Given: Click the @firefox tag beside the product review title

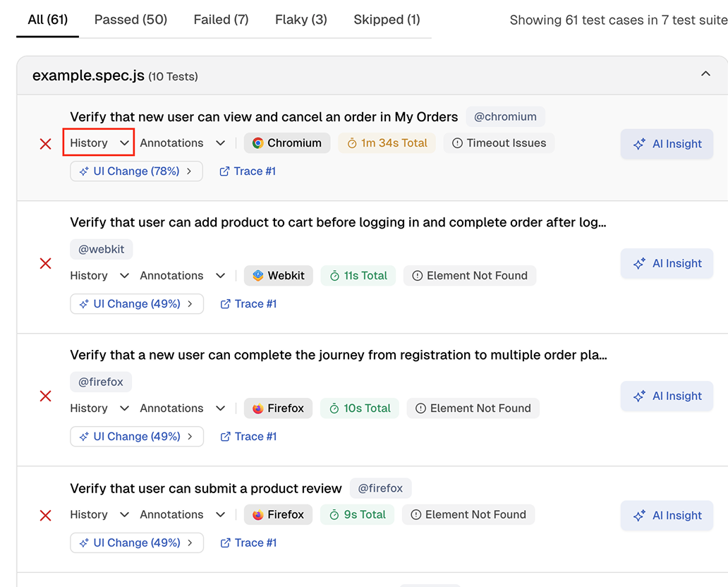Looking at the screenshot, I should (380, 488).
